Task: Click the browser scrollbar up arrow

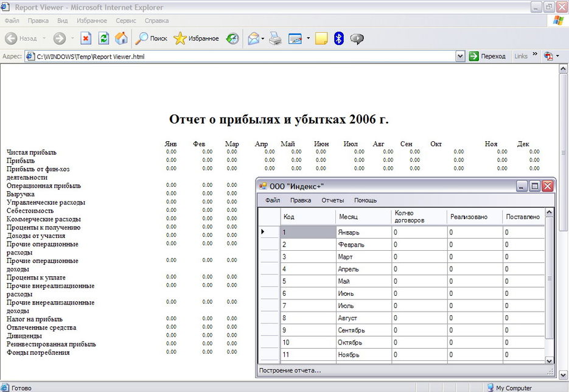Action: 563,69
